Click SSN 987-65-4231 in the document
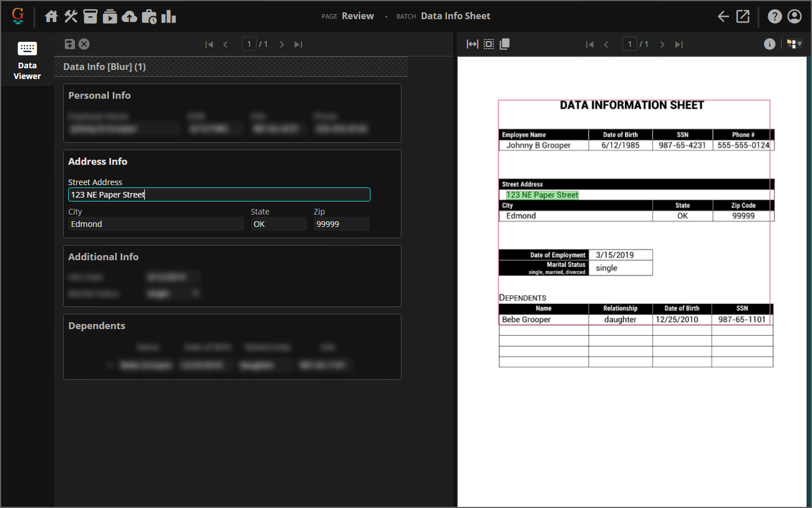812x508 pixels. [682, 146]
